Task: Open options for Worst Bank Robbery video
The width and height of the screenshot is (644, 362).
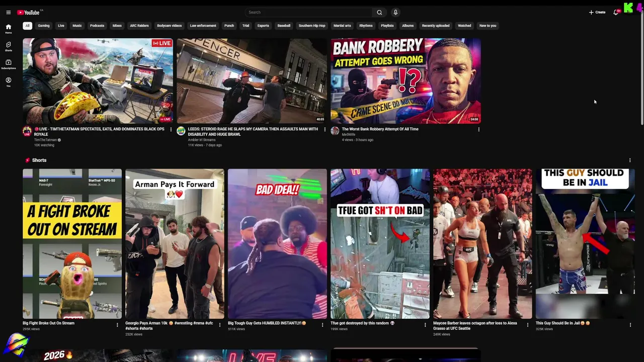Action: 478,130
